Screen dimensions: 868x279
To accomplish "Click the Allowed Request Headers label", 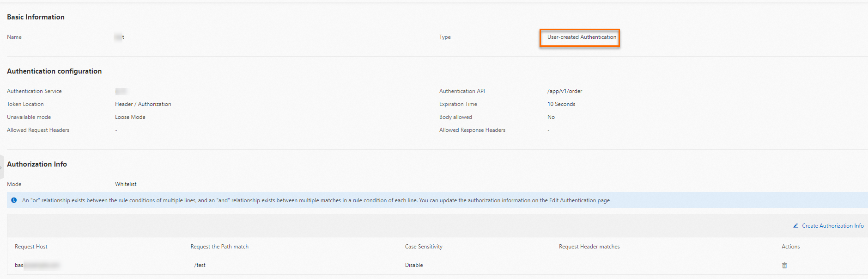I will (38, 130).
